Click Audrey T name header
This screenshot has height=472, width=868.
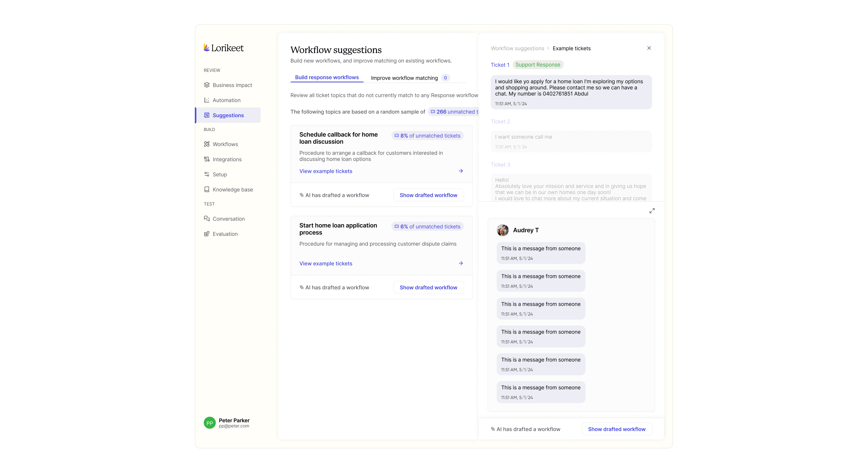click(x=526, y=230)
